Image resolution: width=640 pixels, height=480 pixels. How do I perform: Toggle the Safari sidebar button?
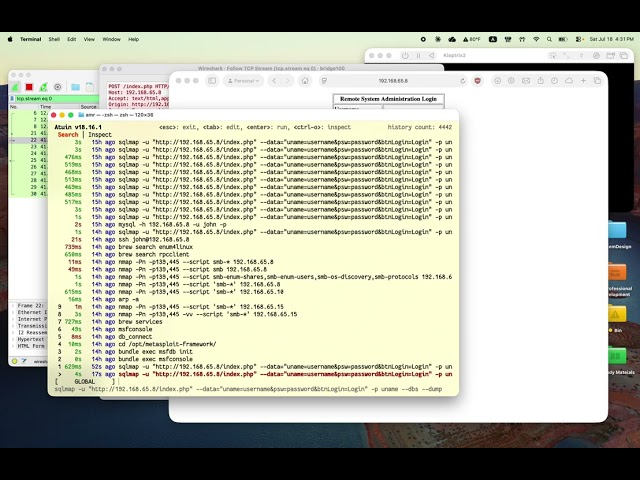coord(212,81)
